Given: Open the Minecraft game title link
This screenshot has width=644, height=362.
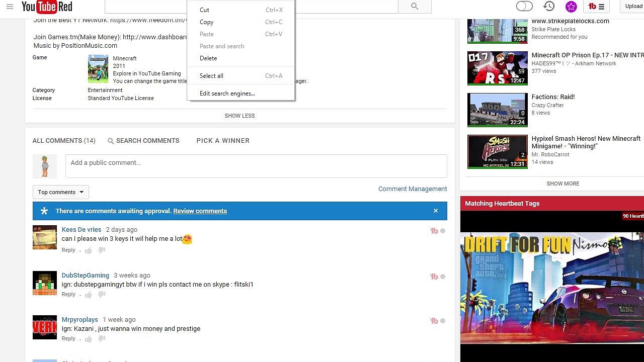Looking at the screenshot, I should (x=125, y=58).
